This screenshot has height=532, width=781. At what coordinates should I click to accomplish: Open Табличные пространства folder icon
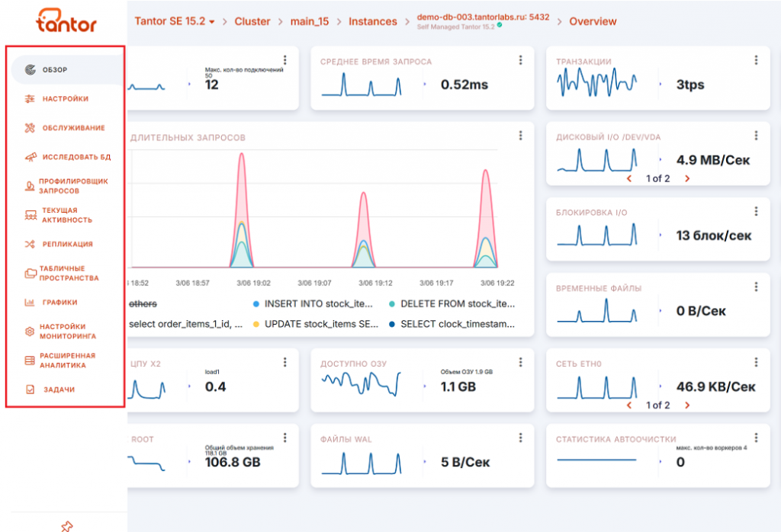(x=31, y=273)
